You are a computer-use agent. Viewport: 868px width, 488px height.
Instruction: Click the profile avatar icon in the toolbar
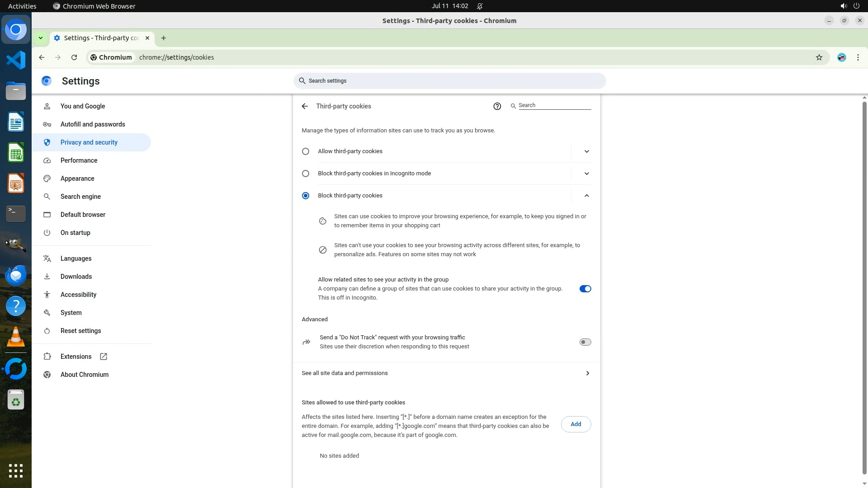[x=841, y=57]
